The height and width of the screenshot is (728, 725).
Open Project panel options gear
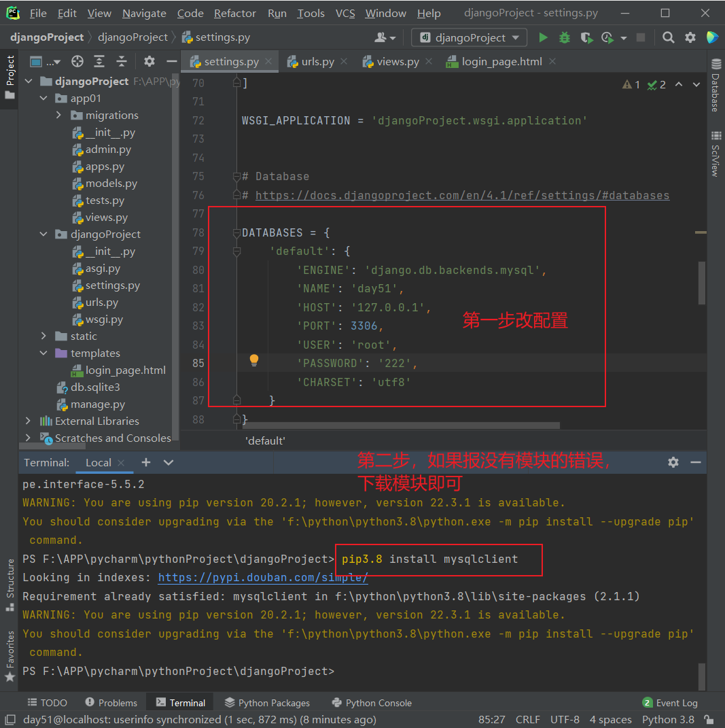(x=149, y=61)
